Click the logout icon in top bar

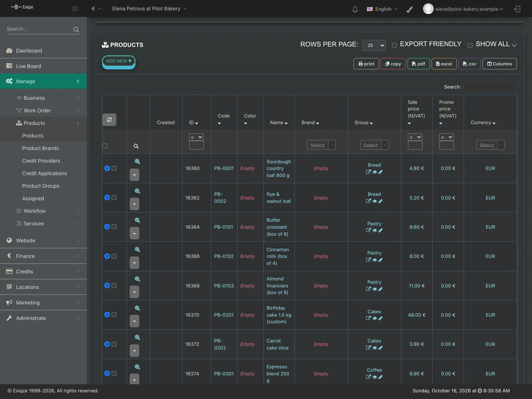click(x=517, y=9)
